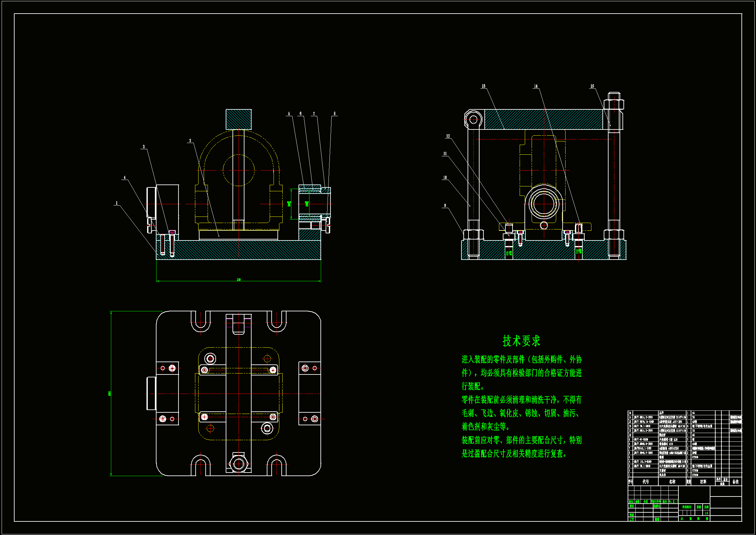
Task: Click the JB/T8046.1-1999 code in row 7
Action: pos(643,449)
